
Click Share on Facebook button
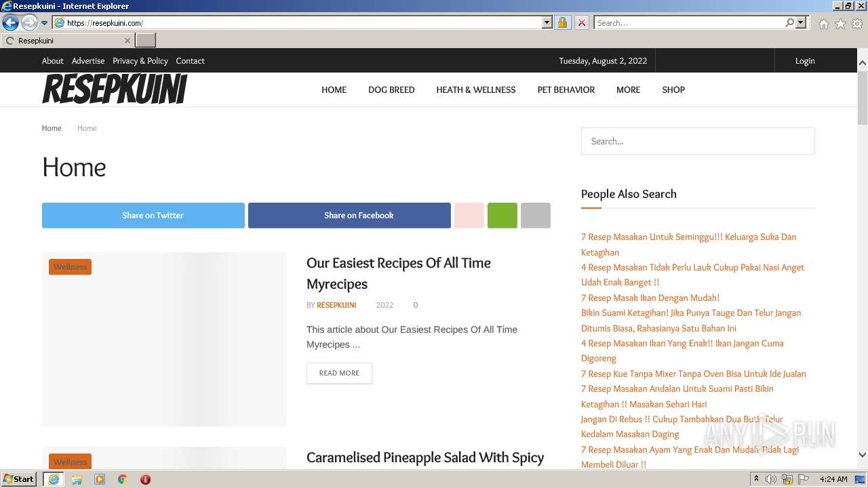tap(349, 216)
